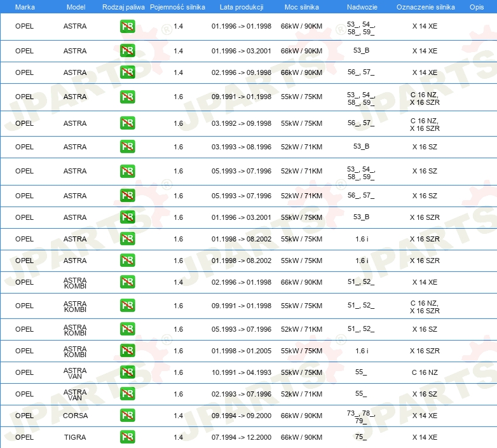This screenshot has height=448, width=497.
Task: Select the body cell 75_ in TIGRA row
Action: [x=361, y=437]
